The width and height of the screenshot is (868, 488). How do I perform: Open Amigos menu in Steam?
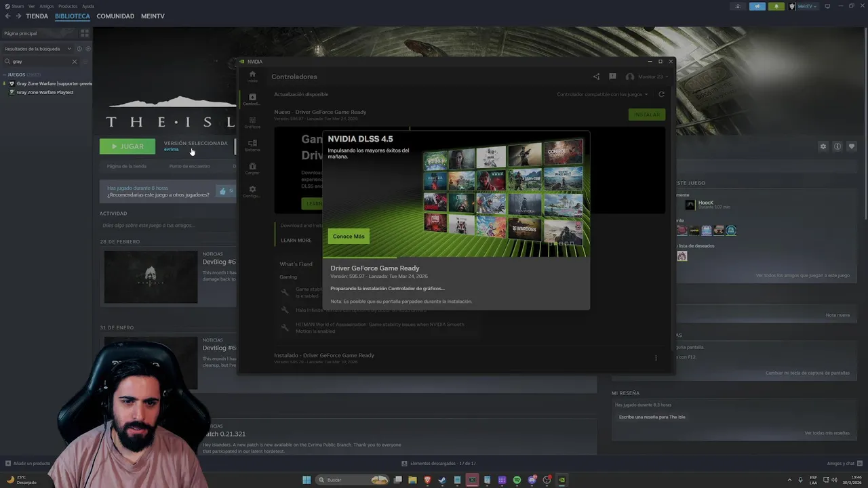pyautogui.click(x=46, y=6)
